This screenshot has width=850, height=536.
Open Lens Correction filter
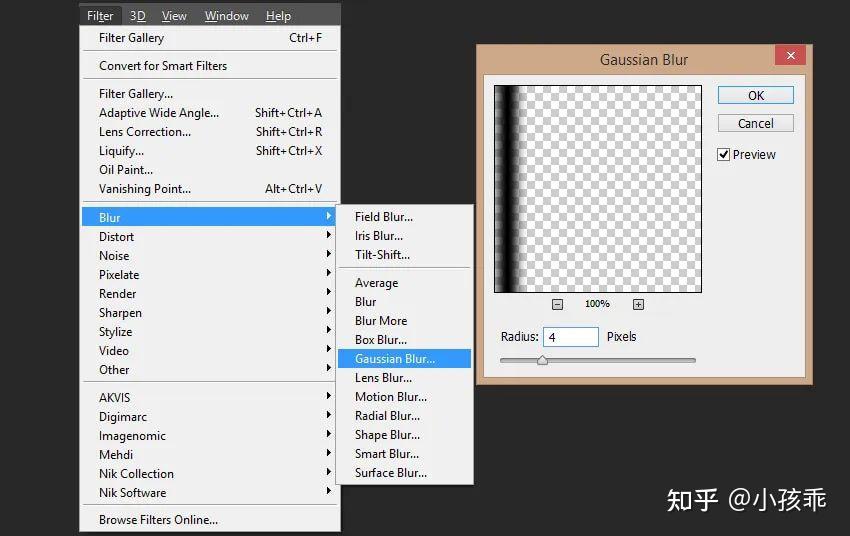[x=210, y=132]
